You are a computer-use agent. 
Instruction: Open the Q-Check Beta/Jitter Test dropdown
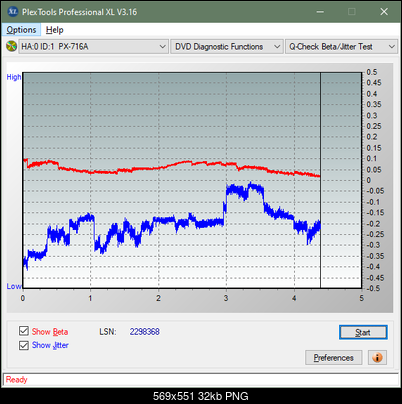click(x=341, y=47)
